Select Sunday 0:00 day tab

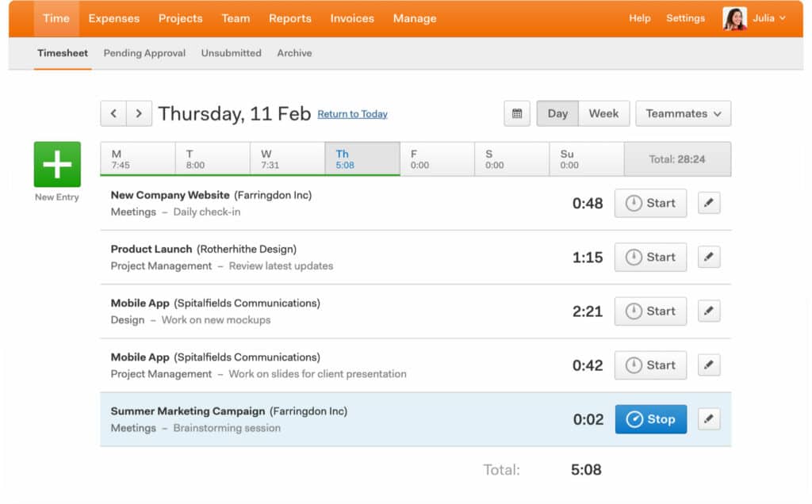pos(587,158)
